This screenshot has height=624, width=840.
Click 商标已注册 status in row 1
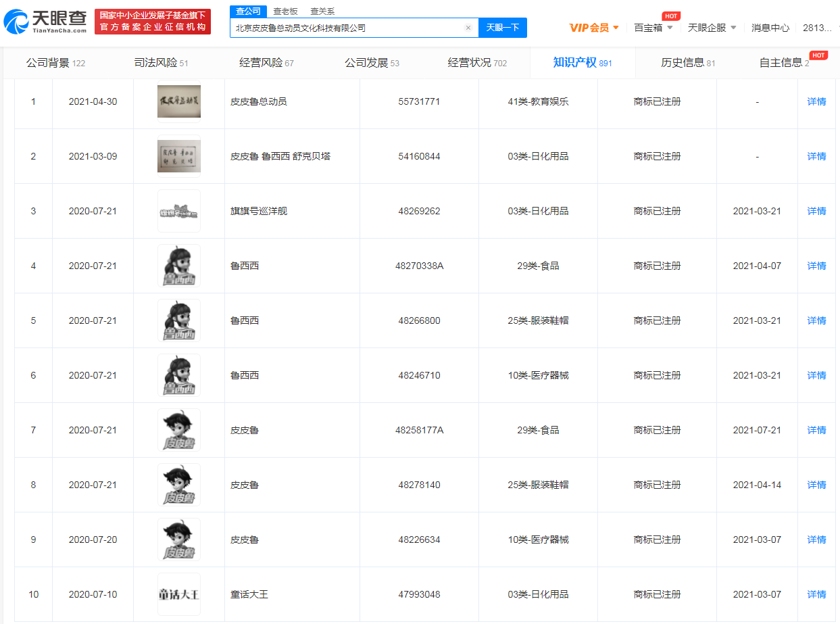click(x=657, y=101)
